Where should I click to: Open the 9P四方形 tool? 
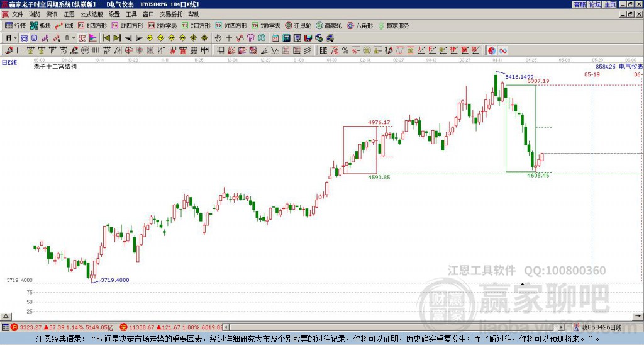coord(127,25)
